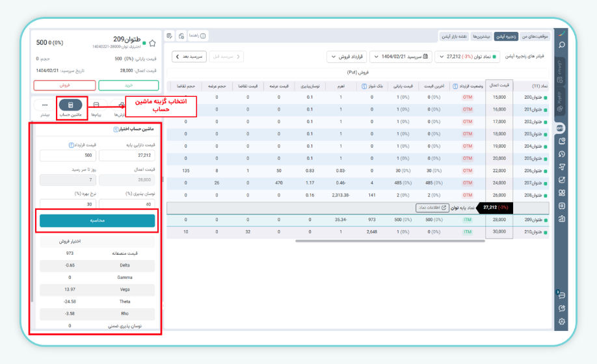Open the settings gear in the sidebar
This screenshot has height=364, width=597.
(562, 322)
